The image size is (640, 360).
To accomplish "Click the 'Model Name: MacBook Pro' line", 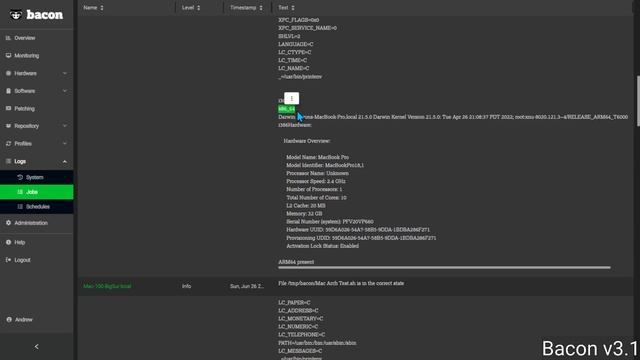I will coord(317,157).
